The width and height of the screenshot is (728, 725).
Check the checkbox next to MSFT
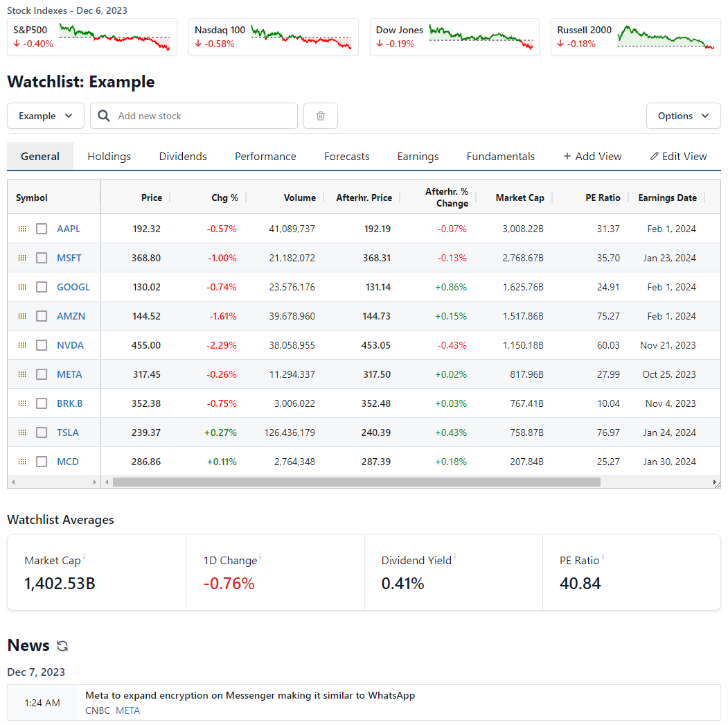click(41, 258)
